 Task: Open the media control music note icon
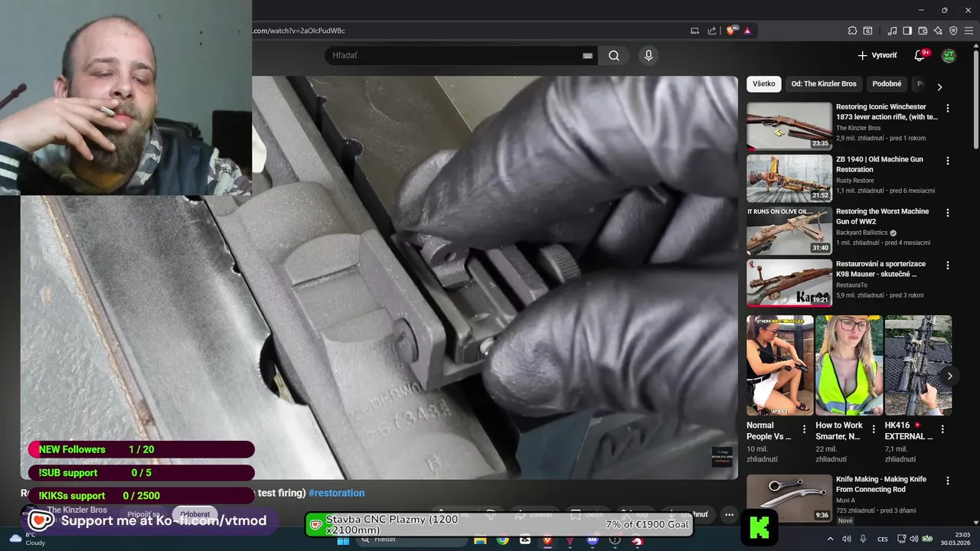coord(892,31)
